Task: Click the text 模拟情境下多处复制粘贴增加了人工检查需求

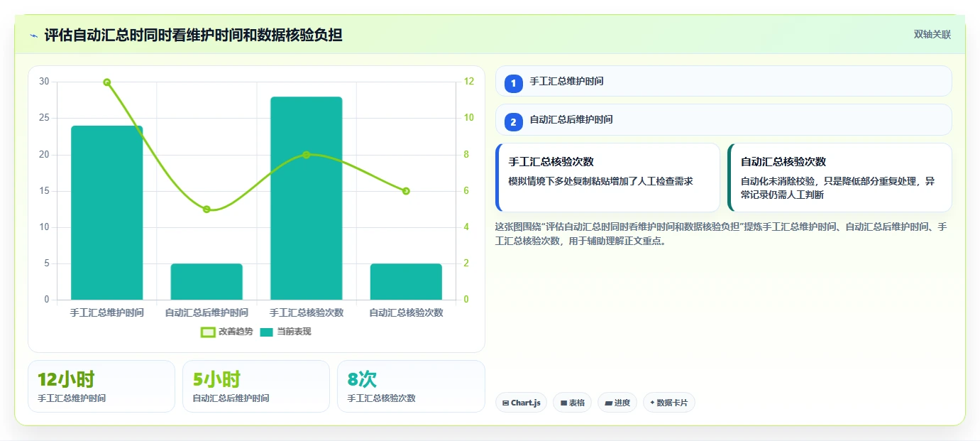Action: coord(600,182)
